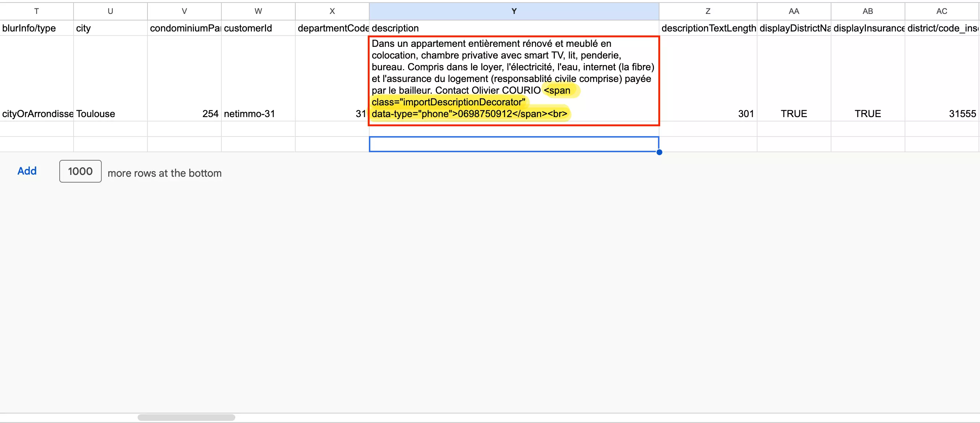The image size is (980, 423).
Task: Click the 1000 rows input field
Action: [80, 171]
